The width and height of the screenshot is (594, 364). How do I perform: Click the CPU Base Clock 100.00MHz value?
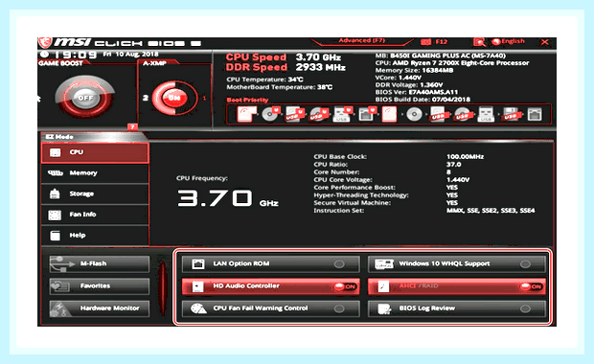pos(466,157)
